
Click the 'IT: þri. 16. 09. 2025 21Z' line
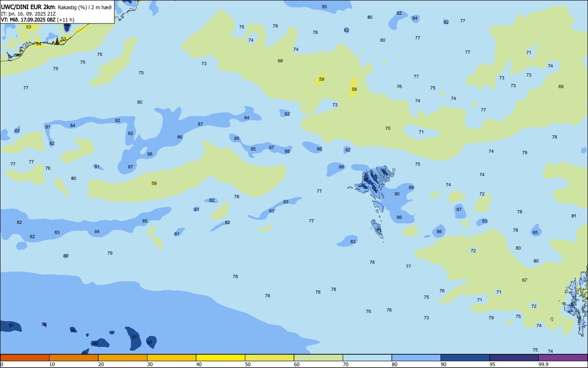pos(28,14)
